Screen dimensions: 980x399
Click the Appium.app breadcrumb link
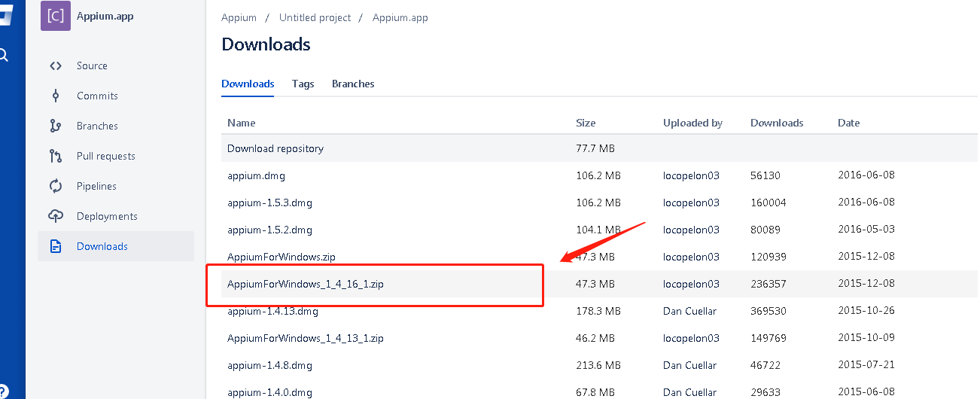click(x=400, y=17)
